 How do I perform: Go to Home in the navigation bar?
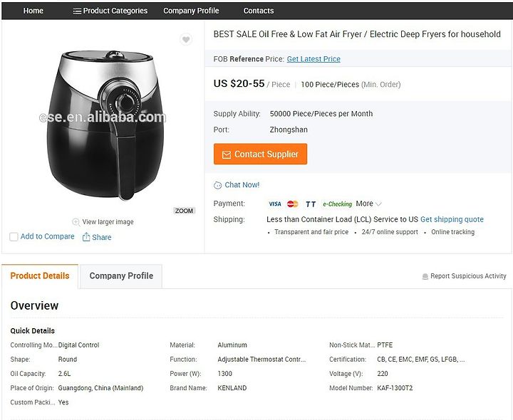(33, 11)
